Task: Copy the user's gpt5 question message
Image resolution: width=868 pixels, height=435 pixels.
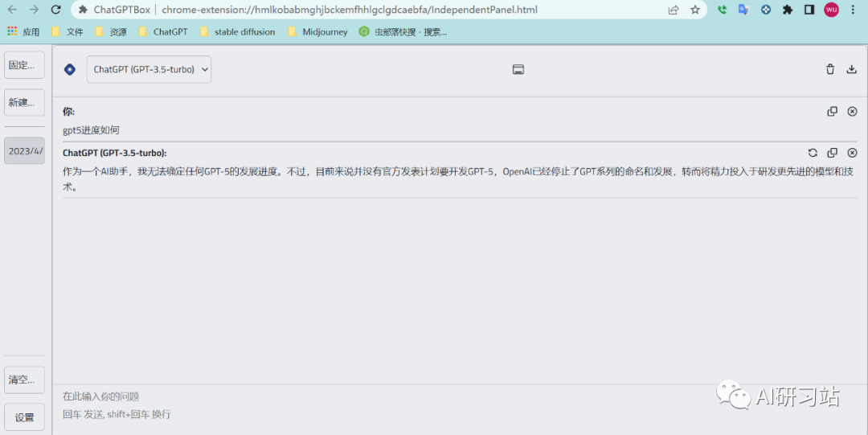Action: 832,112
